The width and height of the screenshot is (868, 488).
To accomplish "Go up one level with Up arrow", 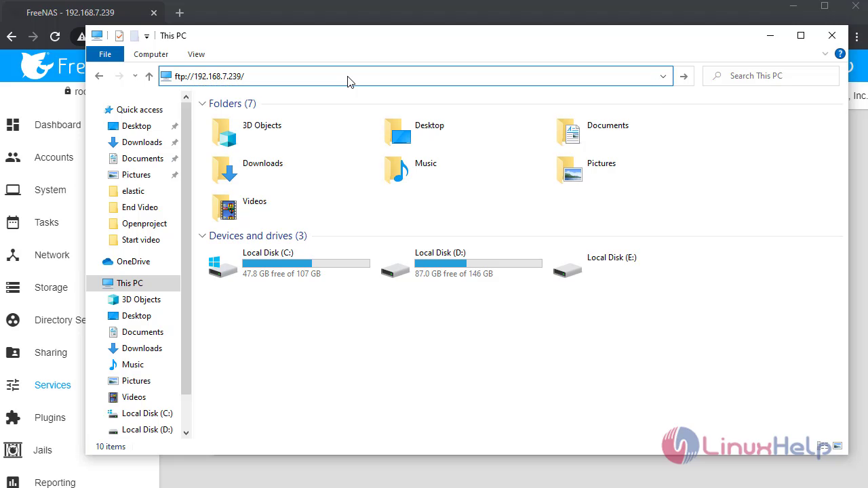I will [149, 76].
